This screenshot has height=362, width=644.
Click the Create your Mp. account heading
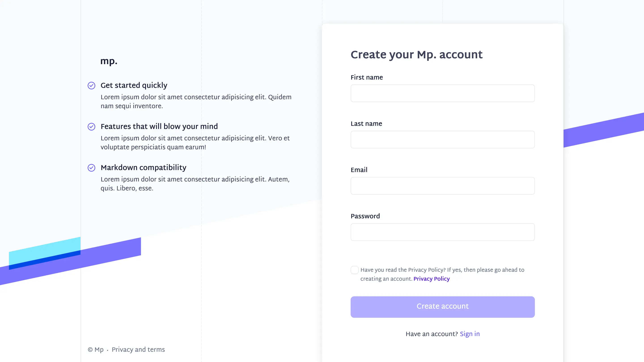pos(417,55)
